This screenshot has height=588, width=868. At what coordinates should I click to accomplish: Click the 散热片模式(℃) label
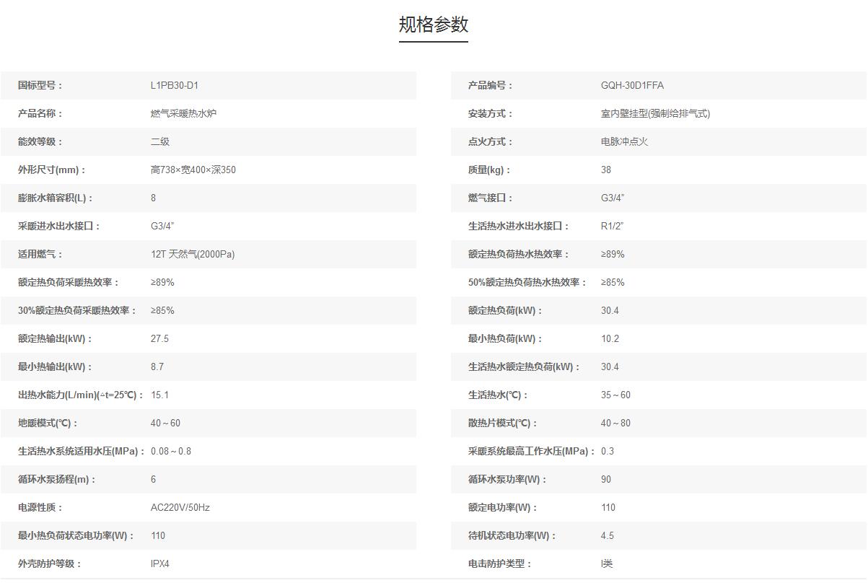click(503, 423)
